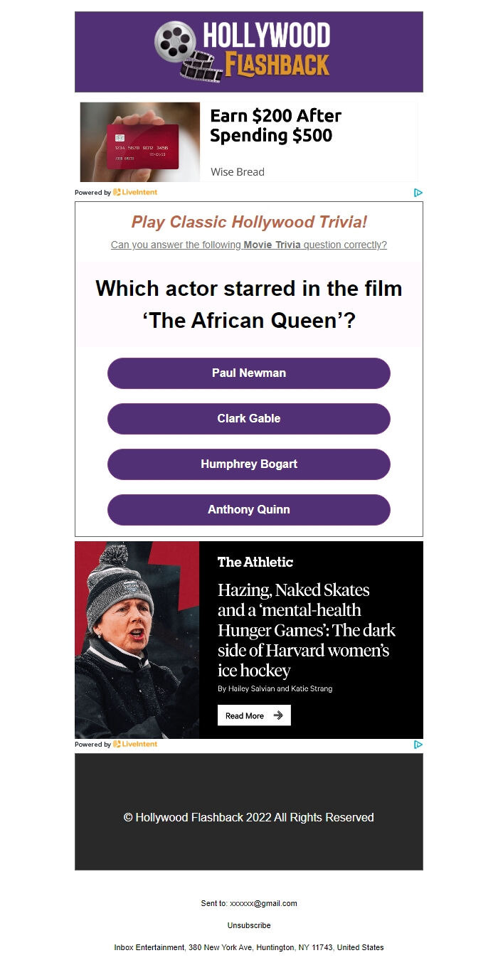Click the arrow icon in Read More button

(278, 715)
